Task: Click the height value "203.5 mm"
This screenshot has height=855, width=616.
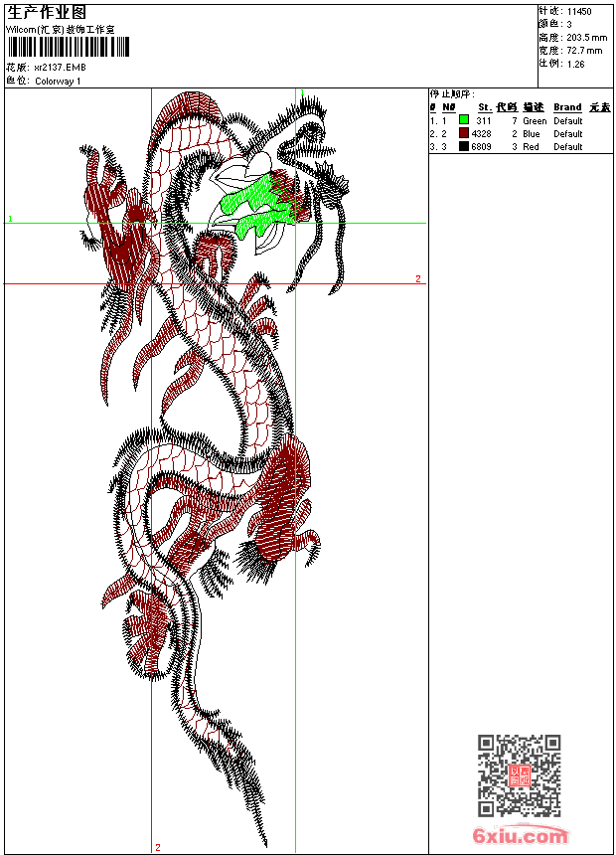Action: click(x=586, y=38)
